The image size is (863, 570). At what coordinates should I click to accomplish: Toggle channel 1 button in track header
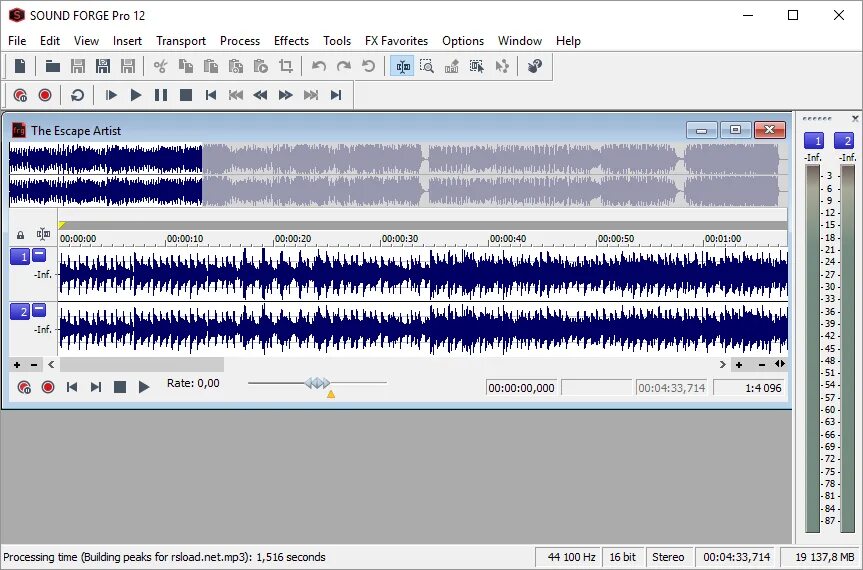click(x=20, y=256)
